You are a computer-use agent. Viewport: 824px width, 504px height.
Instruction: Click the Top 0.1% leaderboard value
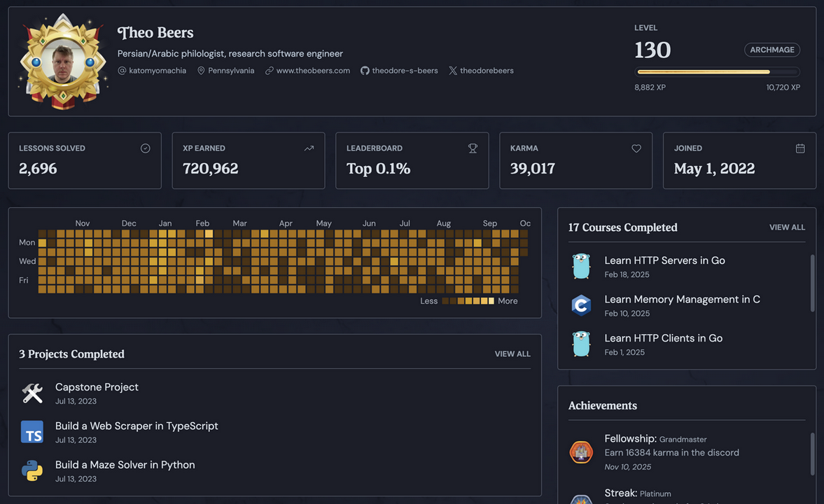[x=378, y=168]
